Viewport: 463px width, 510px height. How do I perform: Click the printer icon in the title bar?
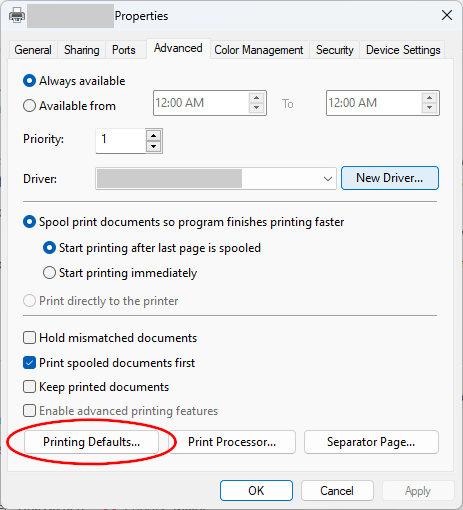pos(17,15)
